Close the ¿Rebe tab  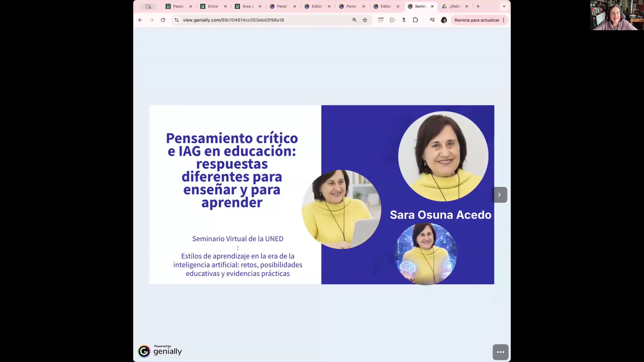(x=467, y=7)
